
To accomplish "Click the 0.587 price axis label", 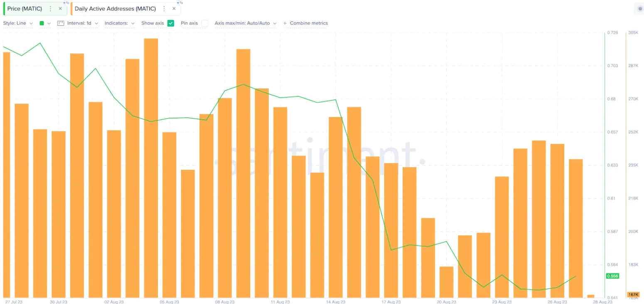I will [x=612, y=232].
